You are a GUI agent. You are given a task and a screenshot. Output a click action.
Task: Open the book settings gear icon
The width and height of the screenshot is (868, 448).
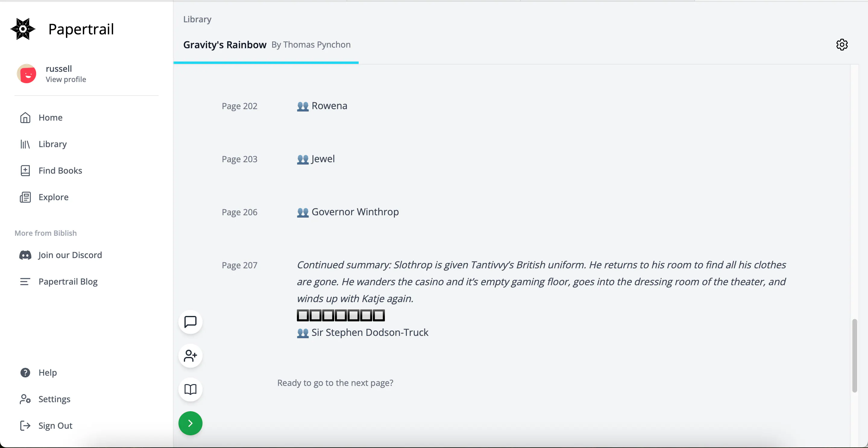842,45
